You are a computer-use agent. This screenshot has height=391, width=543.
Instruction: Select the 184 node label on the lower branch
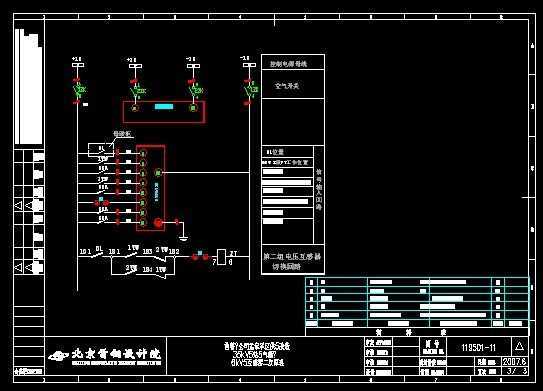[148, 269]
